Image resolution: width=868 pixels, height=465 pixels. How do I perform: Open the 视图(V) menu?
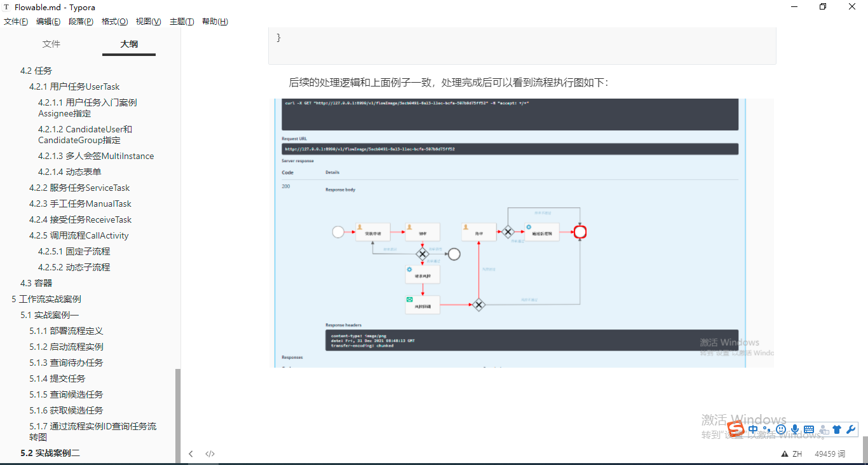148,22
